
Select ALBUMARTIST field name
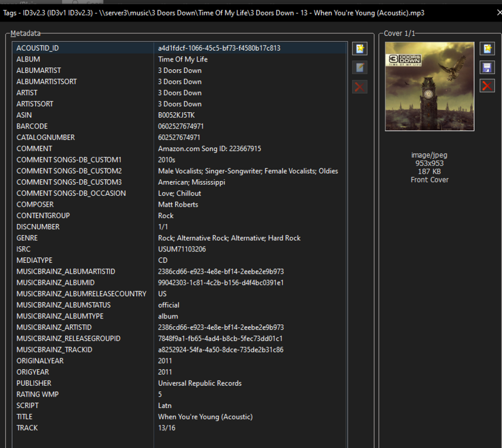coord(38,70)
